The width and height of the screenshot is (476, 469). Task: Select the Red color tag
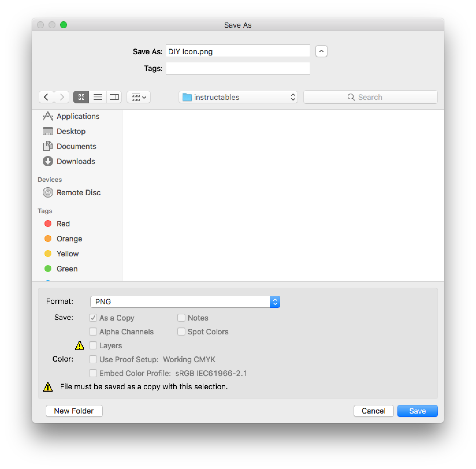click(63, 224)
